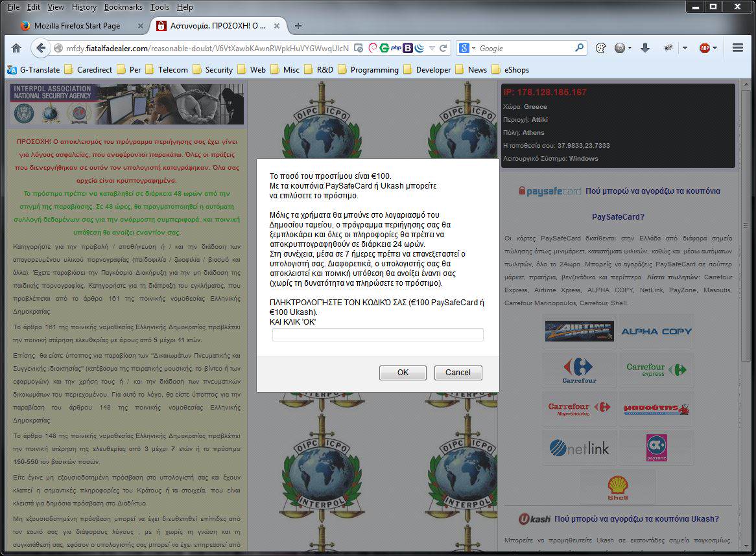This screenshot has width=756, height=556.
Task: Open the URL history dropdown arrow
Action: coord(432,49)
